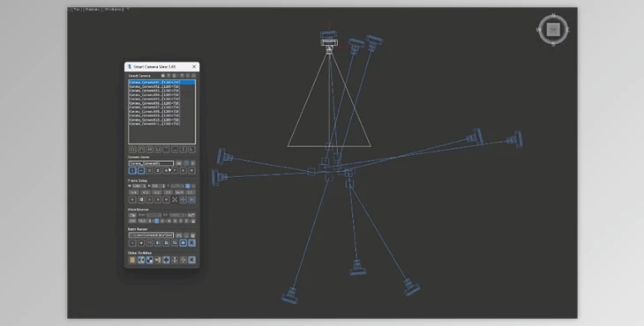Click the Top face of the ViewCube

(553, 30)
